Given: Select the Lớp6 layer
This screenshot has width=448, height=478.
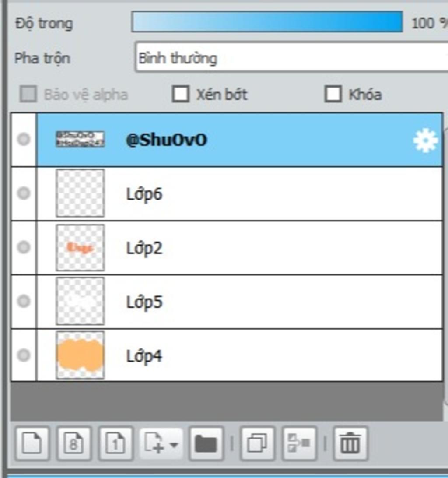Looking at the screenshot, I should (x=262, y=194).
